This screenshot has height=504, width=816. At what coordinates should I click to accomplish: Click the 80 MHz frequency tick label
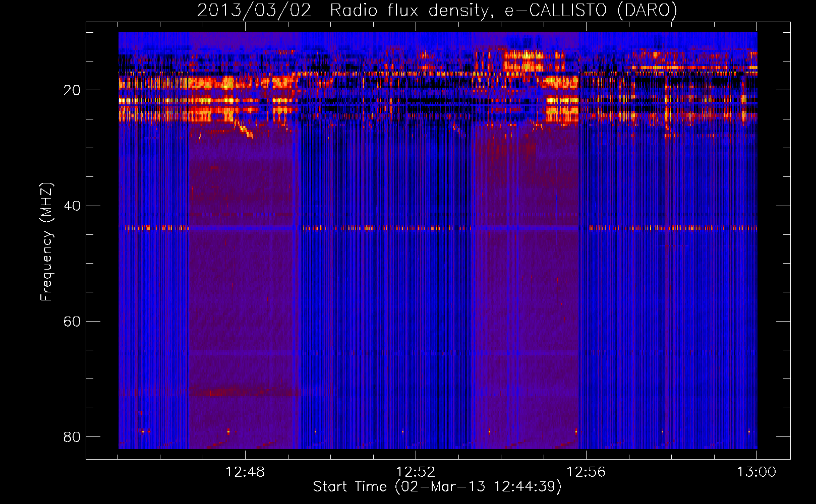pyautogui.click(x=72, y=436)
